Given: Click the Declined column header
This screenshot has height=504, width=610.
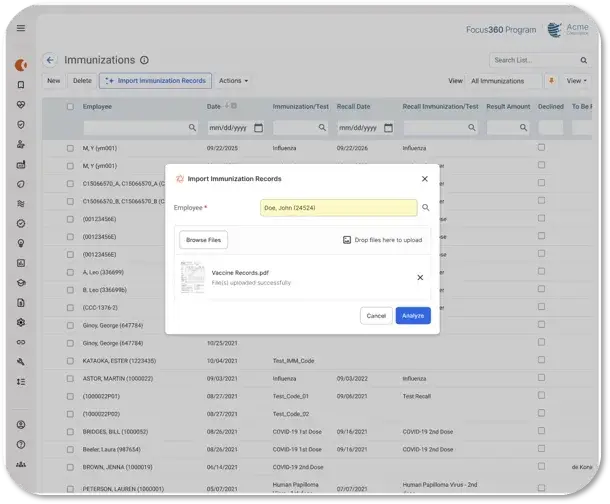Looking at the screenshot, I should point(550,107).
